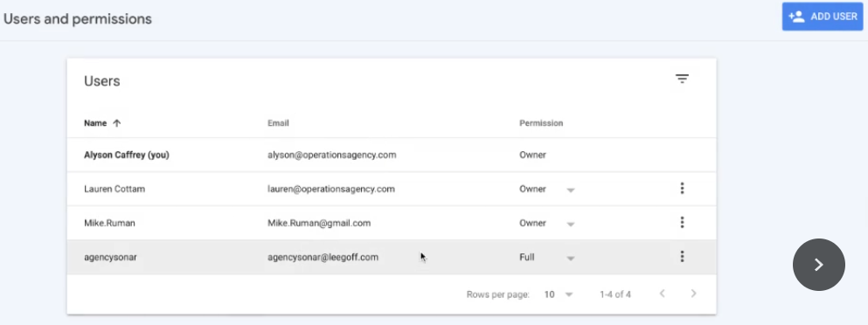Open more options for Lauren Cottam

682,189
